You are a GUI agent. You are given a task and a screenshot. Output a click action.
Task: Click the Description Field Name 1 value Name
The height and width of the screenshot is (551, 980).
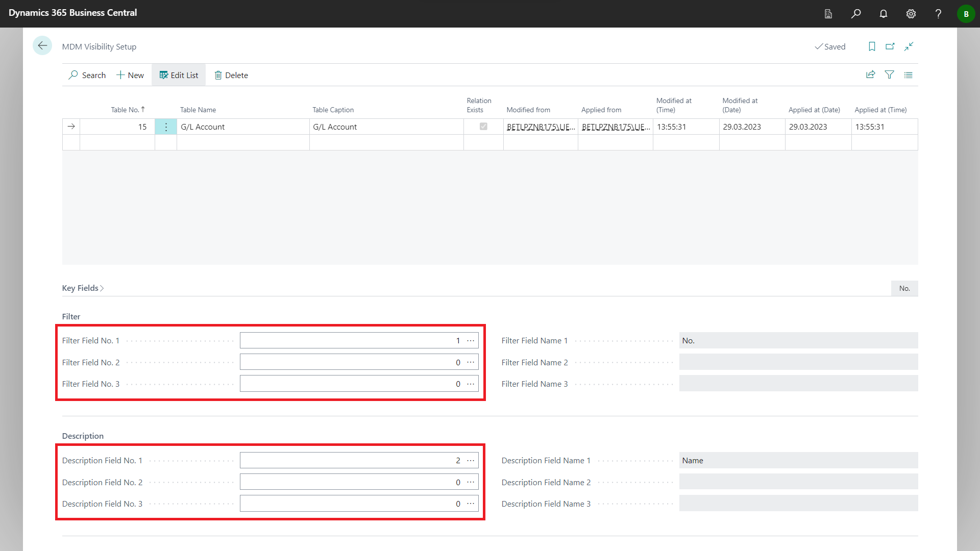[798, 461]
